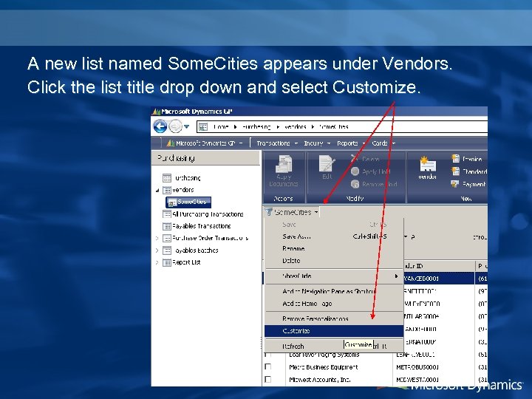Choose Save As in the list menu
Screen dimensions: 532x399
334,236
